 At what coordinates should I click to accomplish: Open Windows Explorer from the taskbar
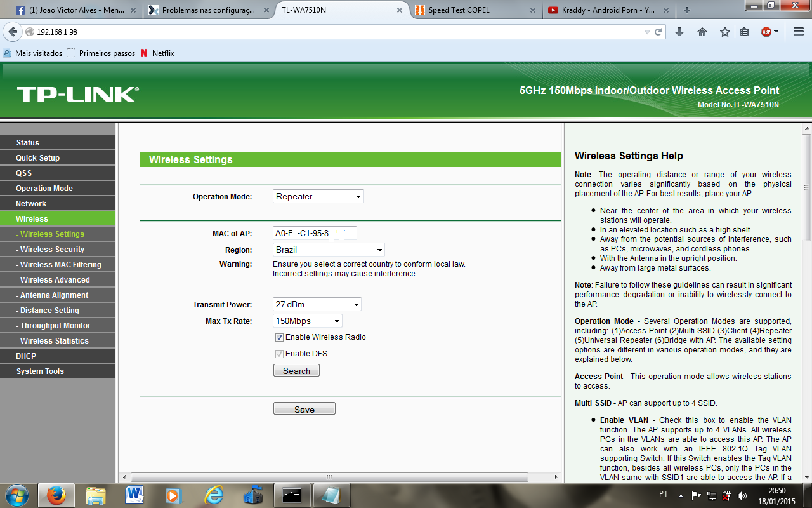coord(95,495)
